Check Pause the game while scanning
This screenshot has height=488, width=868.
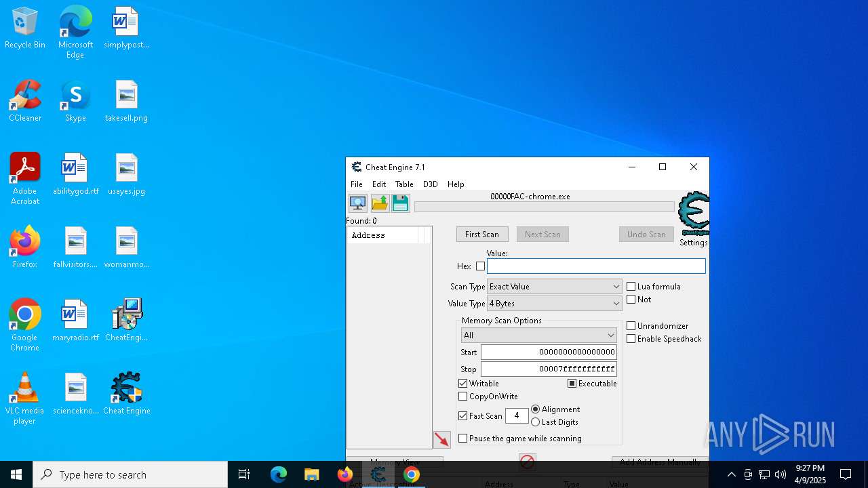[463, 439]
